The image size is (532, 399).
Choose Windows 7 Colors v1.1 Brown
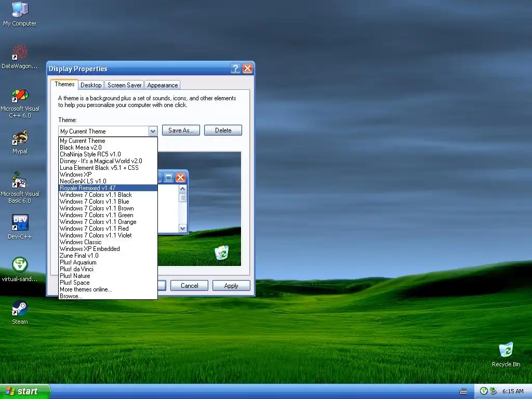point(108,208)
